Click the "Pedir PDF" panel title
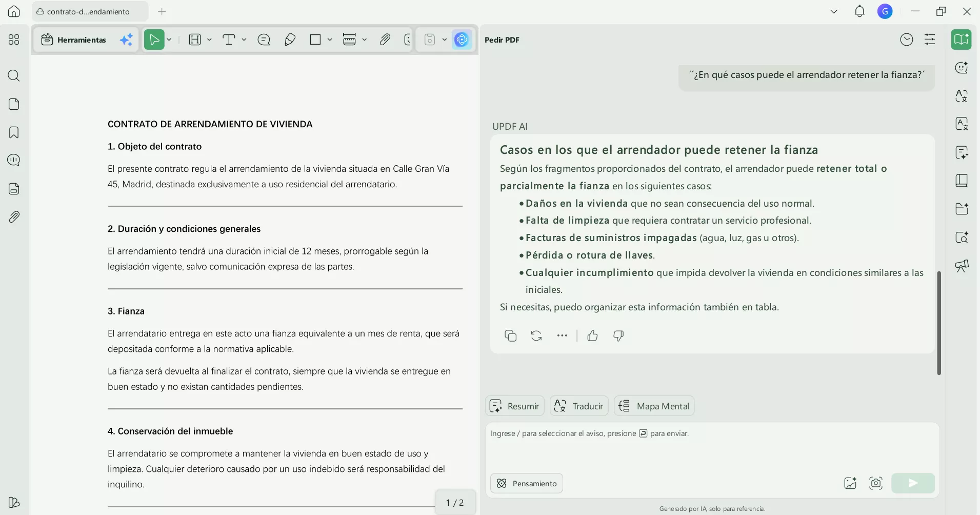 [502, 40]
